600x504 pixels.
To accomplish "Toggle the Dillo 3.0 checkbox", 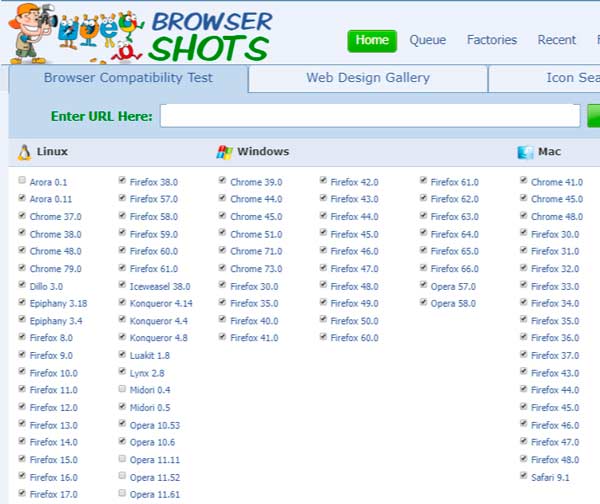I will pyautogui.click(x=22, y=284).
